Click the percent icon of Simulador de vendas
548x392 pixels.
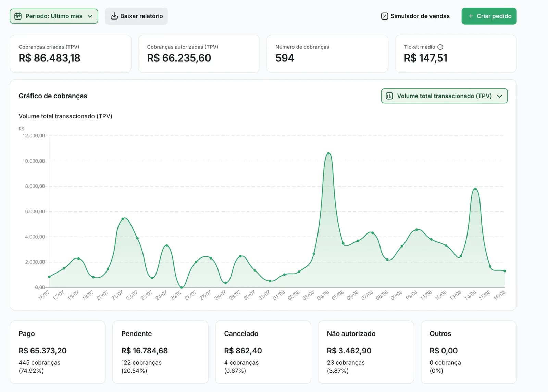point(384,16)
